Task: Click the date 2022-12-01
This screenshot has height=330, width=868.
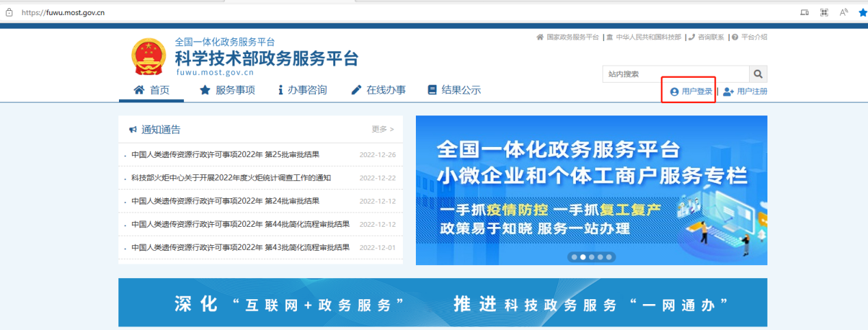Action: point(378,247)
